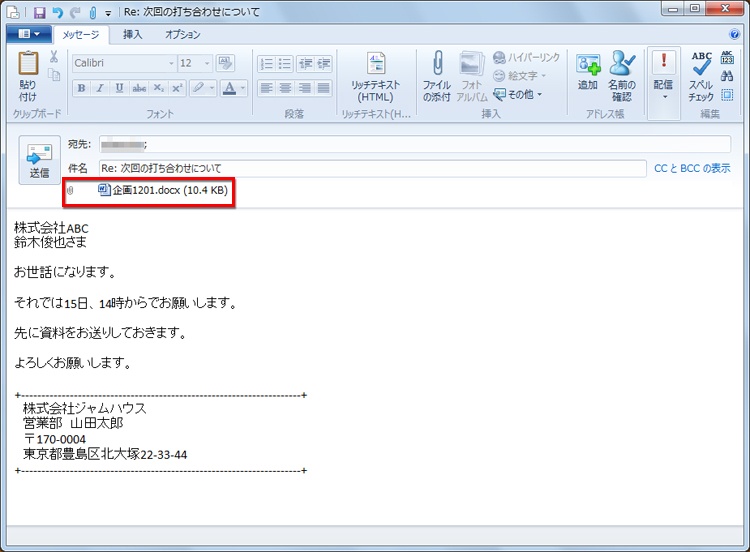The height and width of the screenshot is (552, 750).
Task: Click the Send (送信) button
Action: tap(39, 160)
